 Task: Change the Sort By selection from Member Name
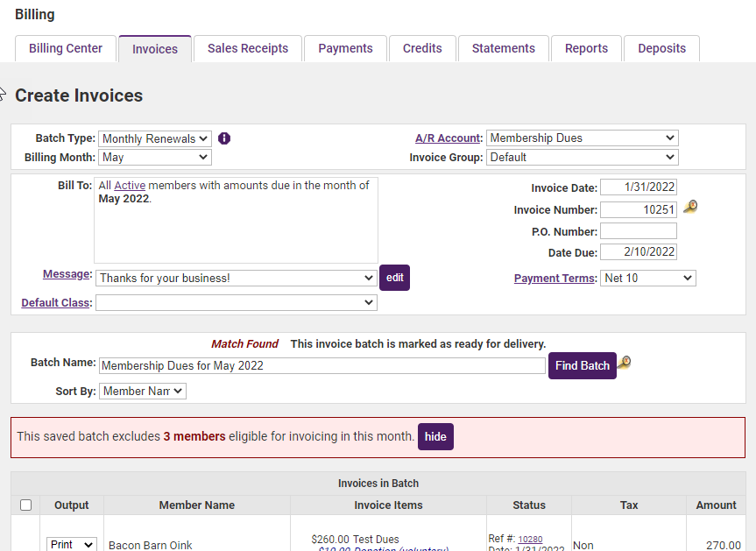[x=142, y=391]
